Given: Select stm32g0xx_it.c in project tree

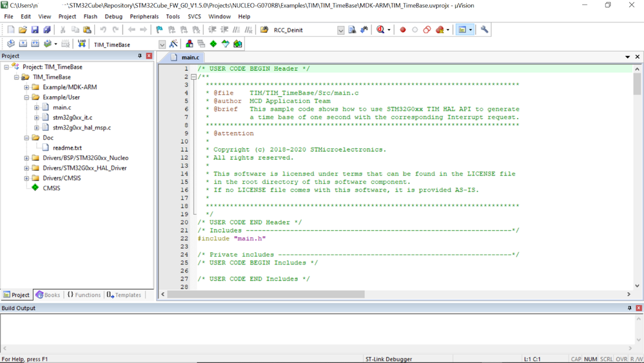Looking at the screenshot, I should point(72,117).
